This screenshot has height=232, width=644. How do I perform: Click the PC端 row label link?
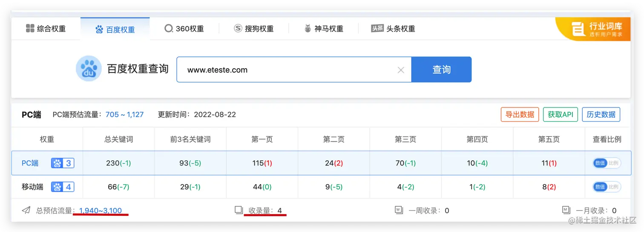click(30, 163)
